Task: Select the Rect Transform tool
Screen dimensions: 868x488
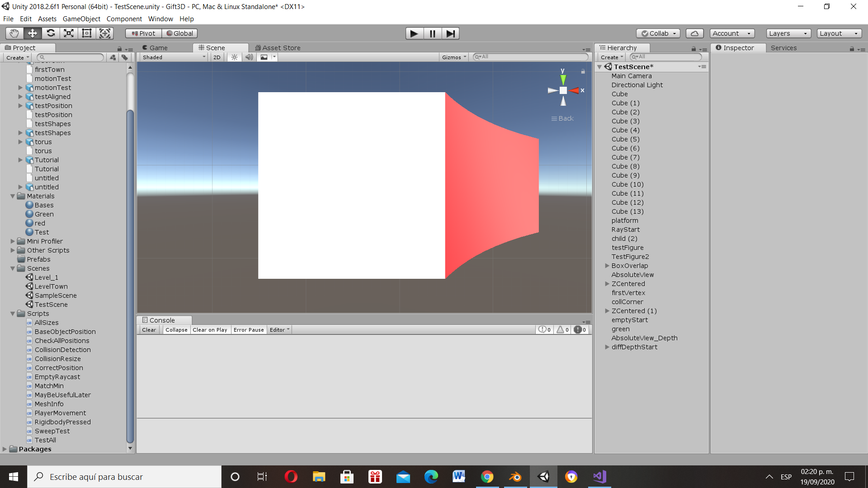Action: (87, 33)
